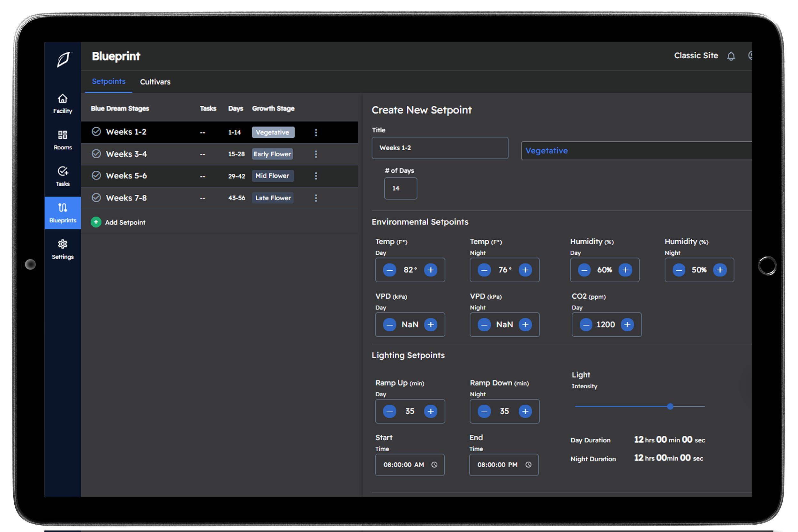The width and height of the screenshot is (798, 532).
Task: Open the Tasks section
Action: (63, 176)
